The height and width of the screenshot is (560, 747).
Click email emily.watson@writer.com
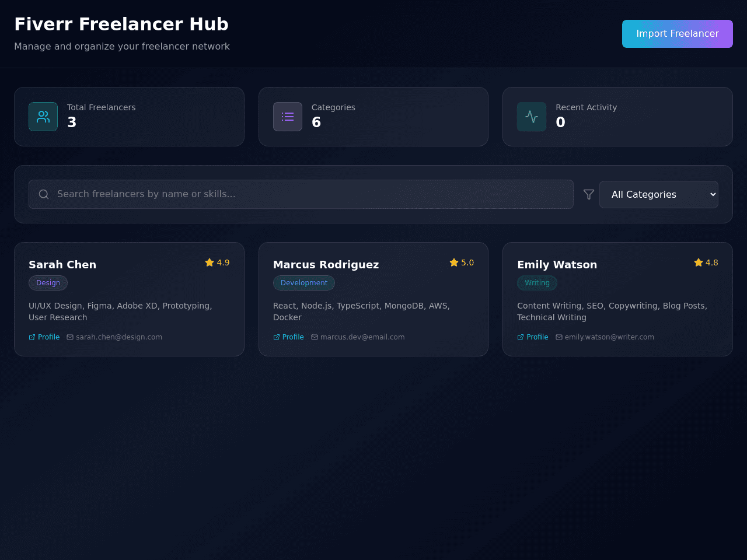(x=609, y=337)
